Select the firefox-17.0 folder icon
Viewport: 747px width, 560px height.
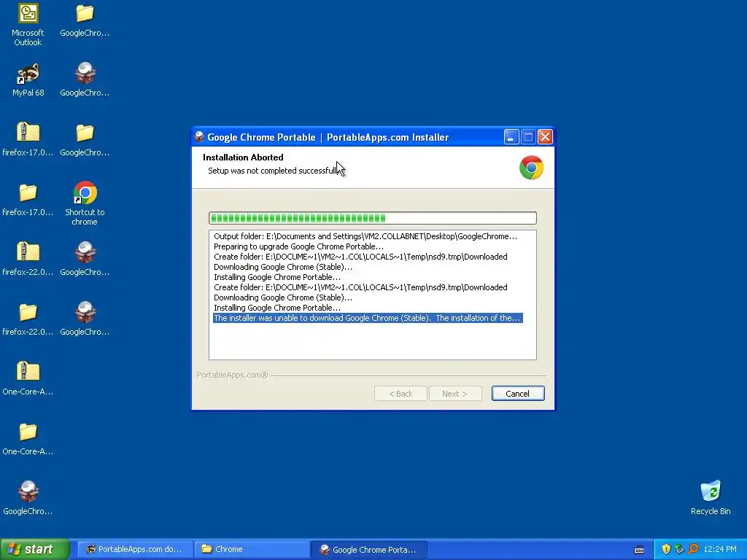click(x=28, y=199)
